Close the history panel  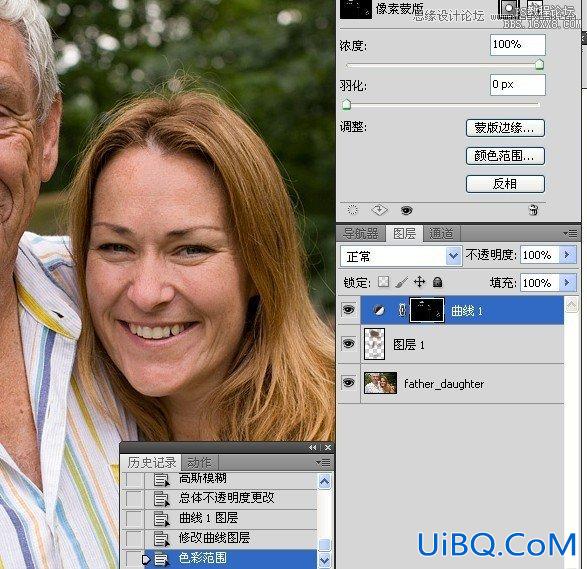328,447
